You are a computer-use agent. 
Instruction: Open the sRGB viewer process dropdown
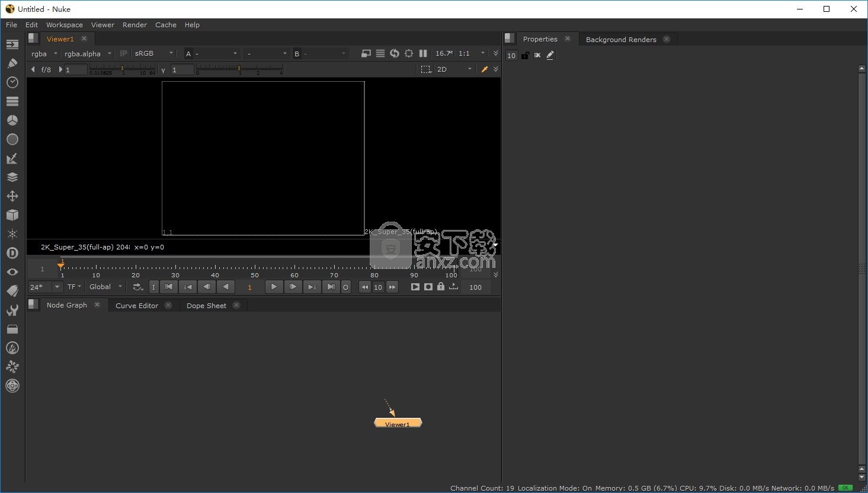point(153,53)
